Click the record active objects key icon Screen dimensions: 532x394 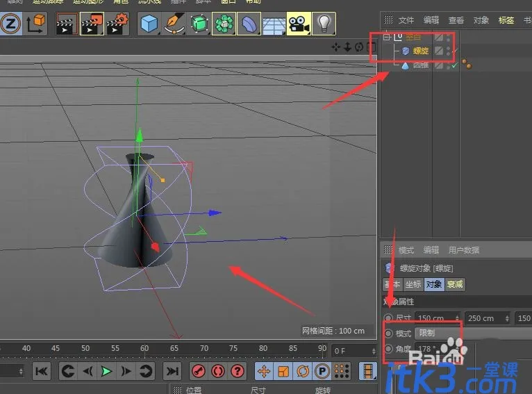click(199, 371)
